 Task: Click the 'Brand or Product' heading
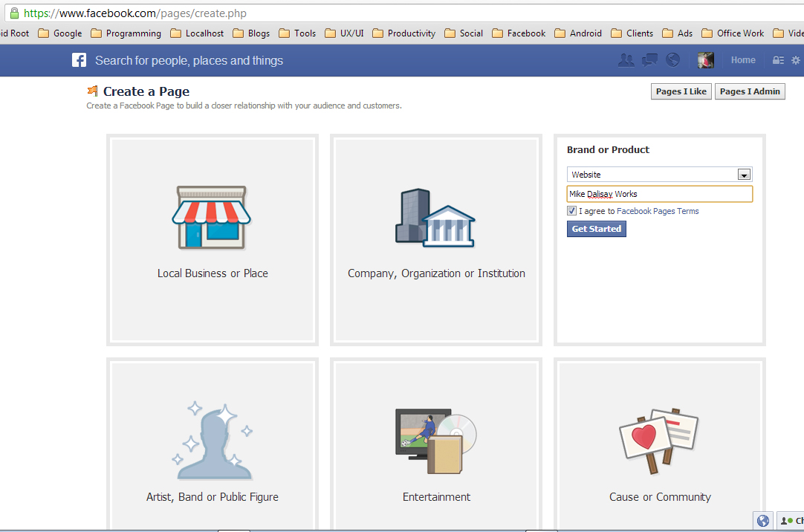[x=608, y=149]
